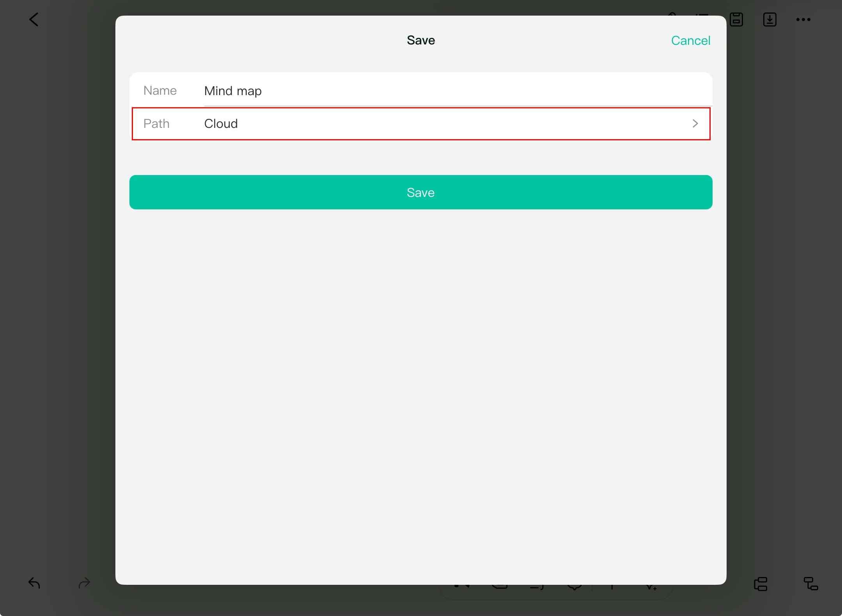Click the Name label
The height and width of the screenshot is (616, 842).
click(160, 90)
